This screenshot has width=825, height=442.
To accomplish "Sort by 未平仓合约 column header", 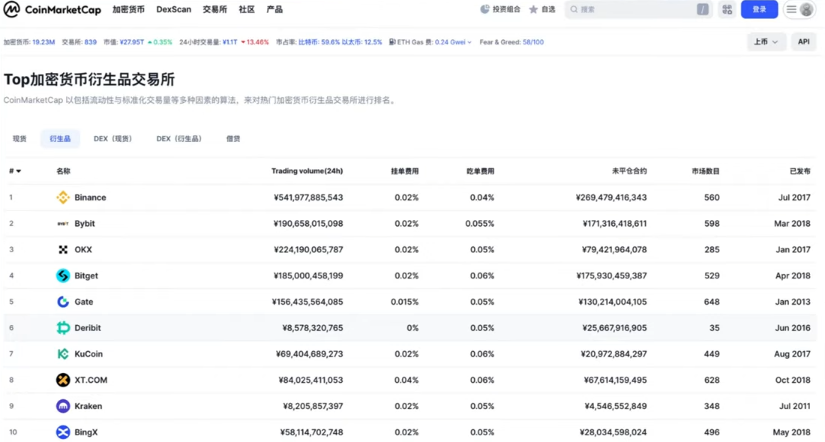I will tap(629, 171).
